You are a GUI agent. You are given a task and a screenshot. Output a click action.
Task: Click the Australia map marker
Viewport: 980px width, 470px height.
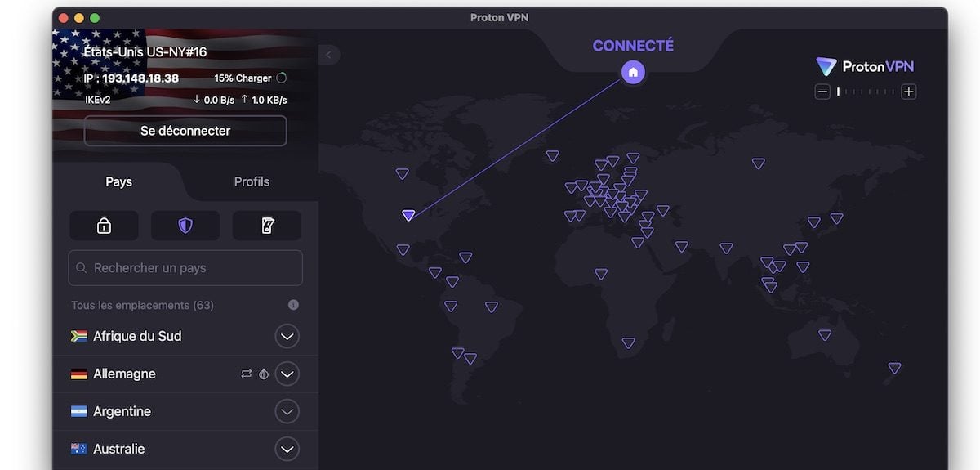pyautogui.click(x=825, y=335)
